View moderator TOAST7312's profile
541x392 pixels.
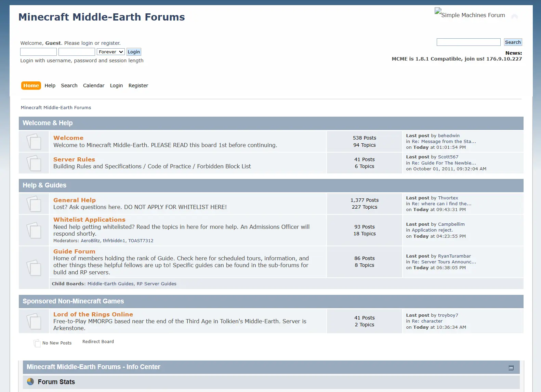[141, 241]
